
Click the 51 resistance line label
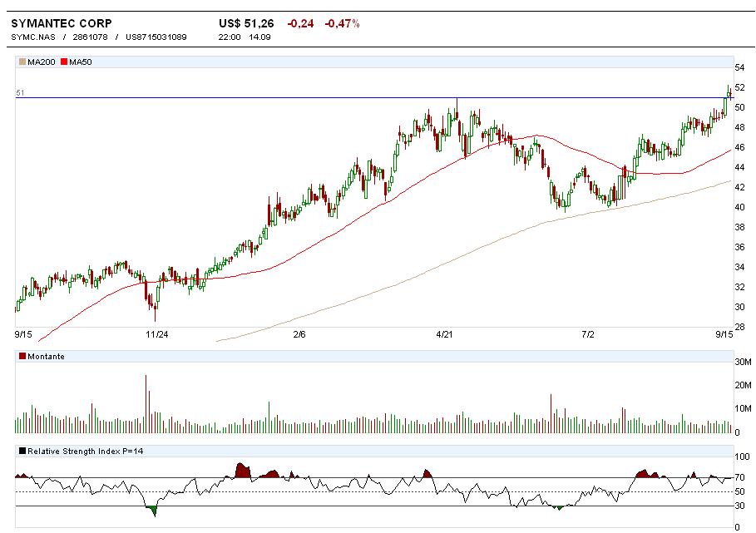pyautogui.click(x=20, y=92)
